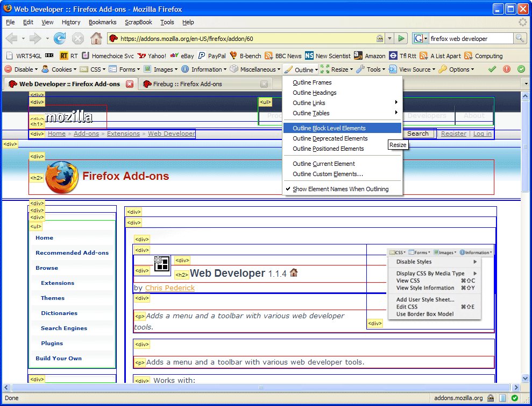Image resolution: width=532 pixels, height=406 pixels.
Task: Click the Home icon in navigation toolbar
Action: (x=96, y=38)
